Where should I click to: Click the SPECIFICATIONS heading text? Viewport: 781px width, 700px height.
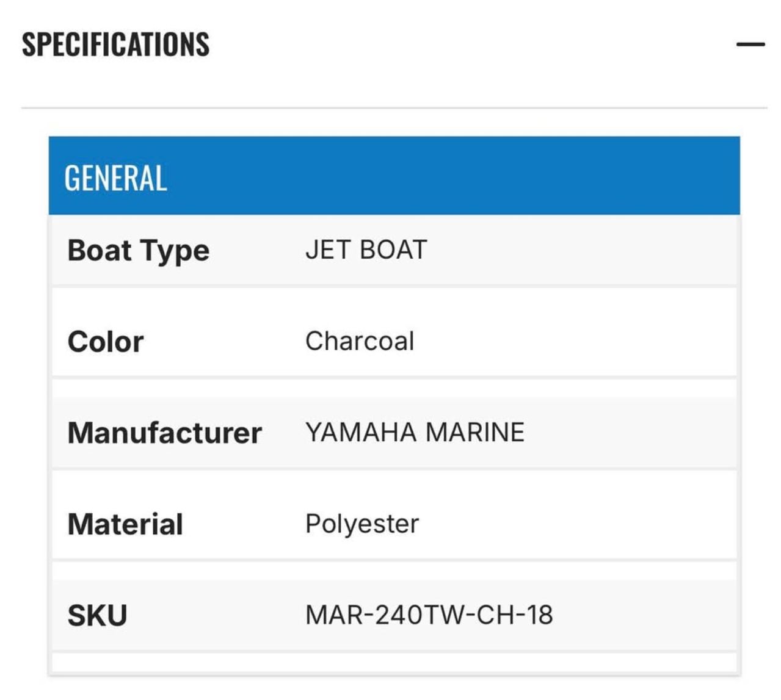115,45
